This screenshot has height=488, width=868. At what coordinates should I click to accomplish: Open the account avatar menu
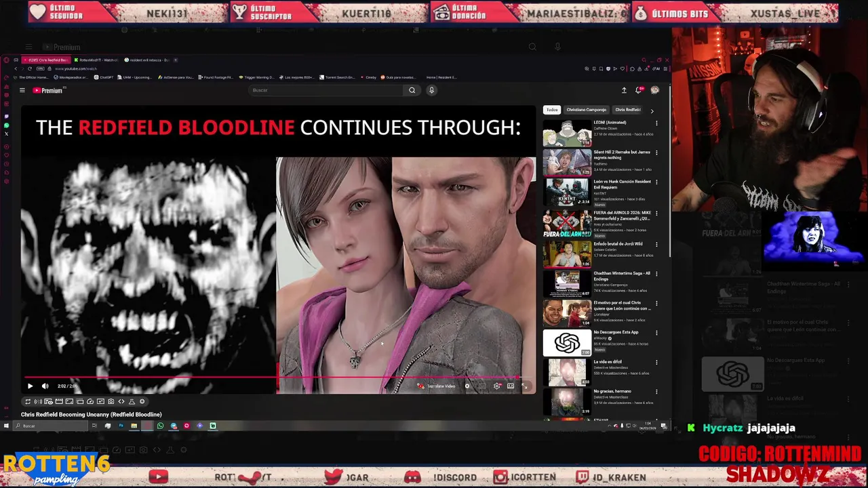pyautogui.click(x=654, y=90)
